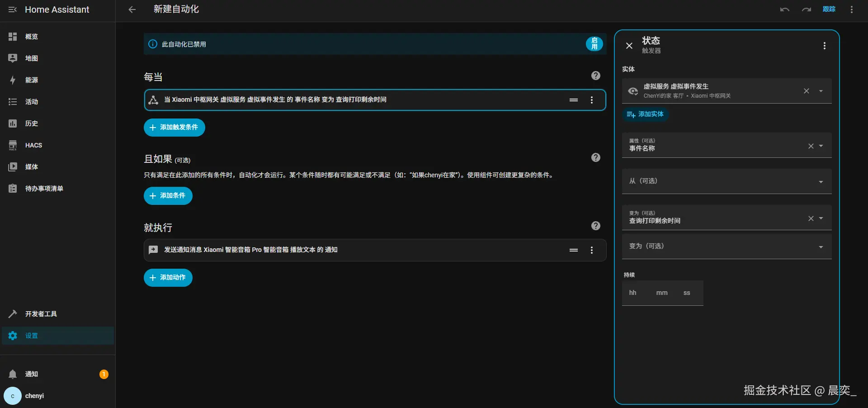
Task: Go back with the arrow beside 新建自动化
Action: (132, 9)
